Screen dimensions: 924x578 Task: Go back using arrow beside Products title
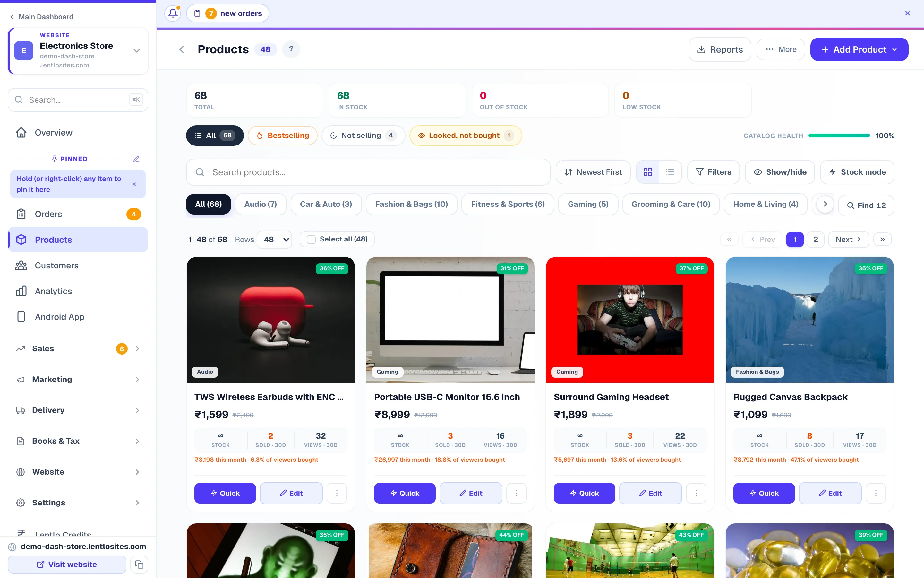[182, 49]
